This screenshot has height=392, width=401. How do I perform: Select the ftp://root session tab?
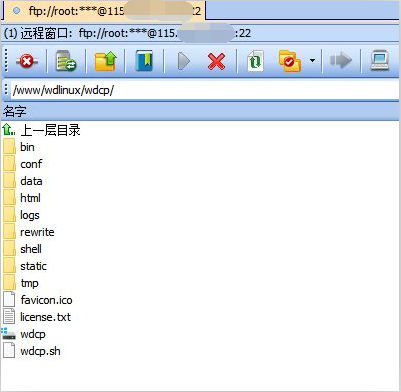(104, 11)
